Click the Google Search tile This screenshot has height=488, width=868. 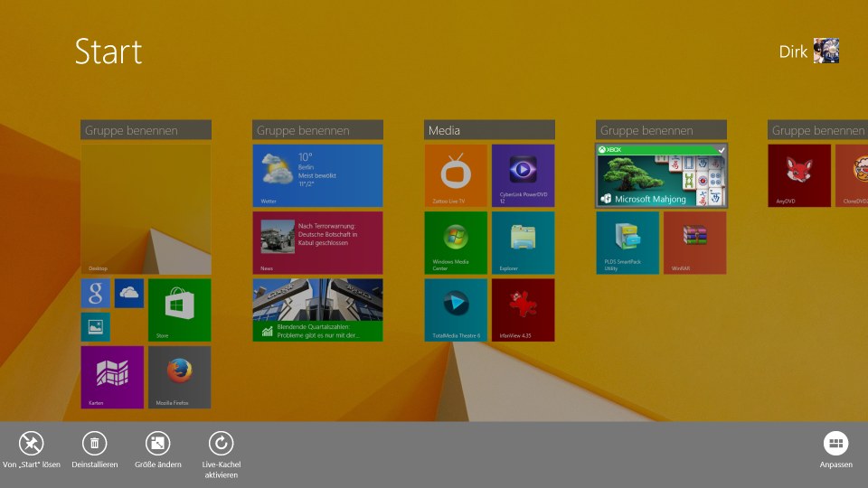click(x=95, y=293)
